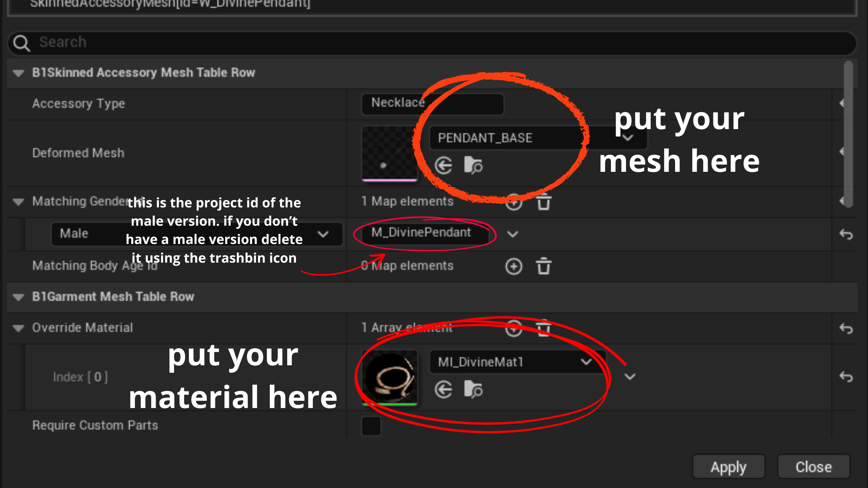
Task: Use selected asset for MI_DivineMat1 slot
Action: click(443, 389)
